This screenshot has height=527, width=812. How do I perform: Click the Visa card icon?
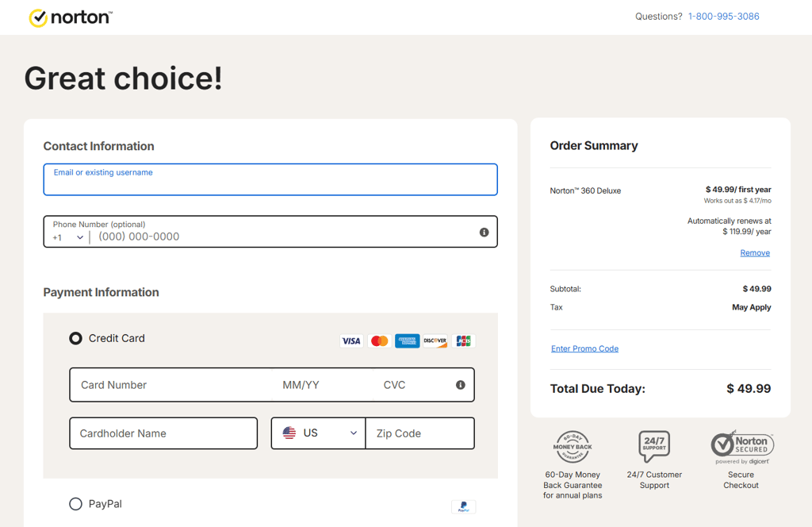point(351,341)
